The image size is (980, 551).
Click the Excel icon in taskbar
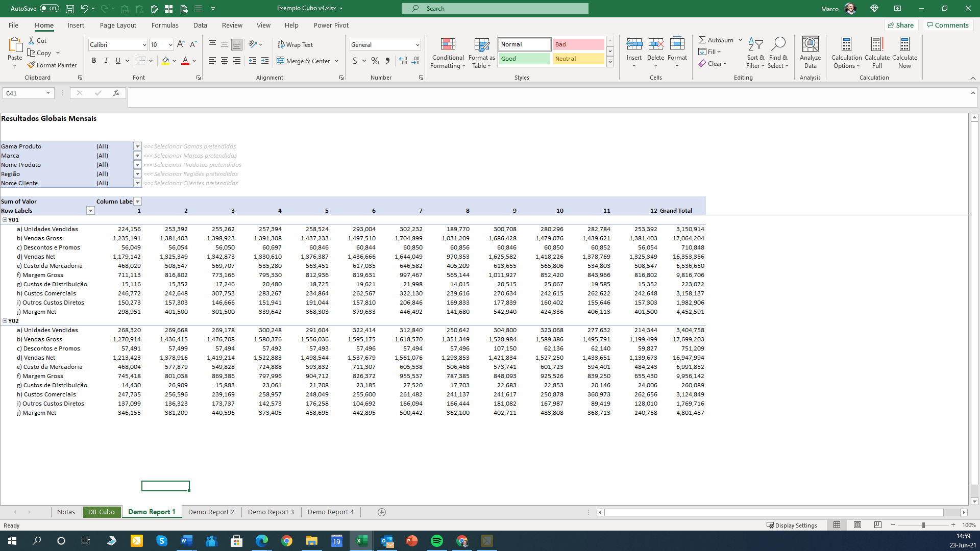pyautogui.click(x=362, y=541)
